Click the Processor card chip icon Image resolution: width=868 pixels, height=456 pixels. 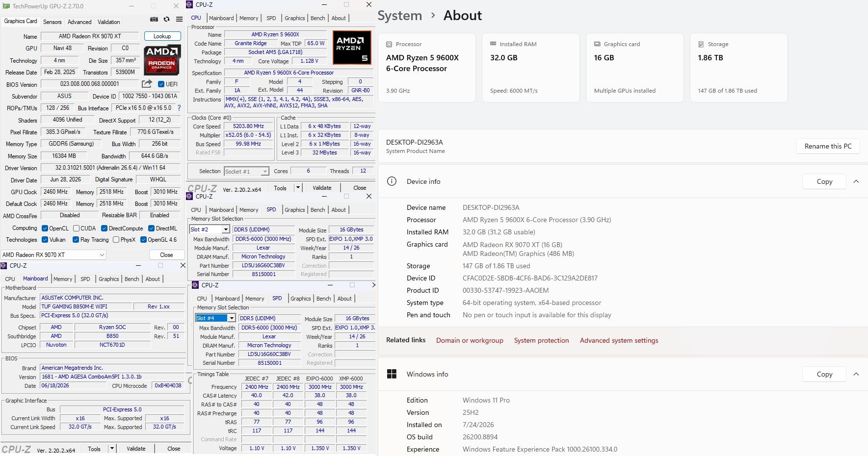[389, 44]
